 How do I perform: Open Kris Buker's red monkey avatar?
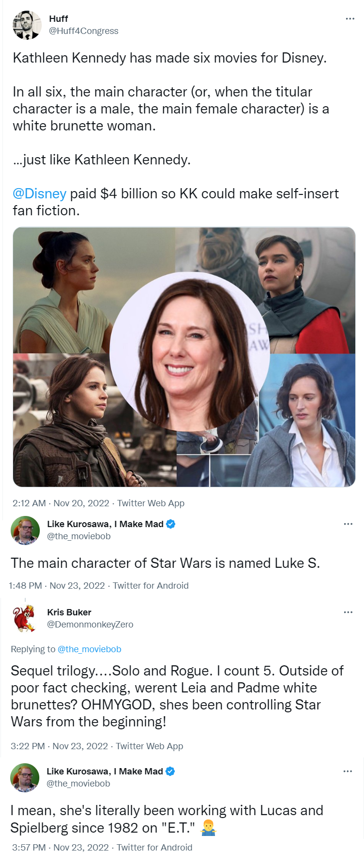[25, 618]
